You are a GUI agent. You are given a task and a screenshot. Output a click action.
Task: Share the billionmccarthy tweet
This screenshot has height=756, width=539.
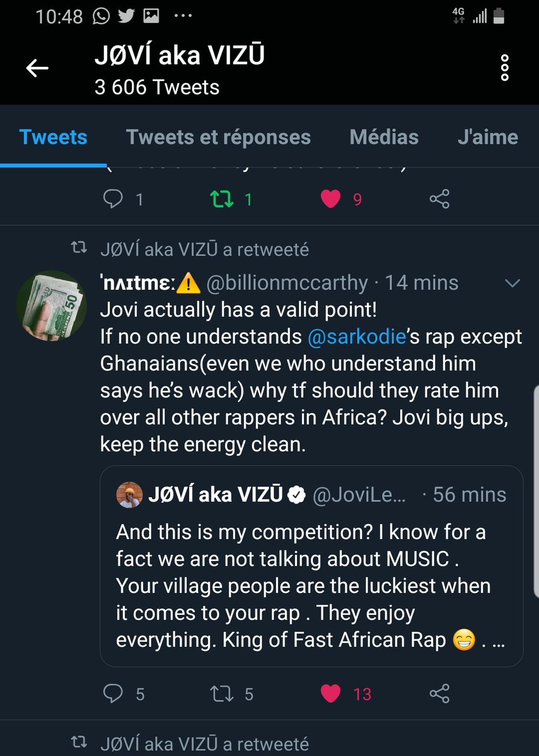click(439, 694)
